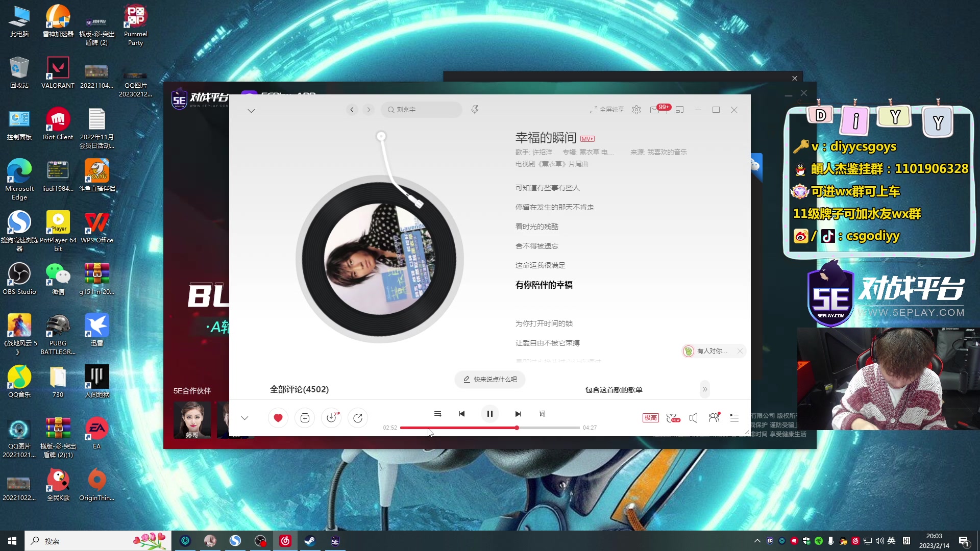Open the album 薰衣草 电... link

point(597,152)
